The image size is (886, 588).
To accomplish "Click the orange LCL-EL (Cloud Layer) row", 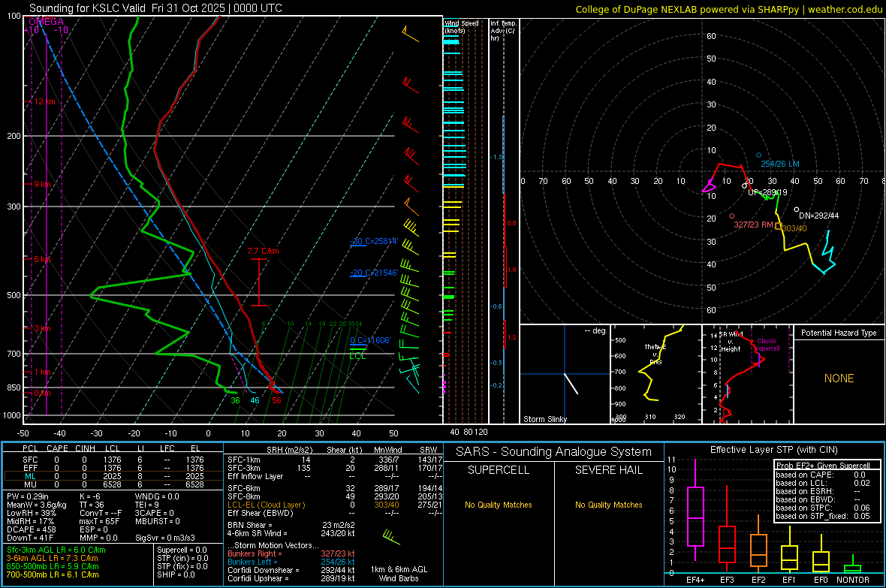I will point(335,505).
